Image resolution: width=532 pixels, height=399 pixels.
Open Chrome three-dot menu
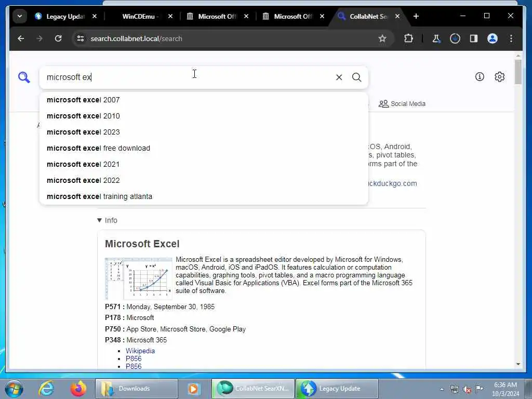[511, 38]
